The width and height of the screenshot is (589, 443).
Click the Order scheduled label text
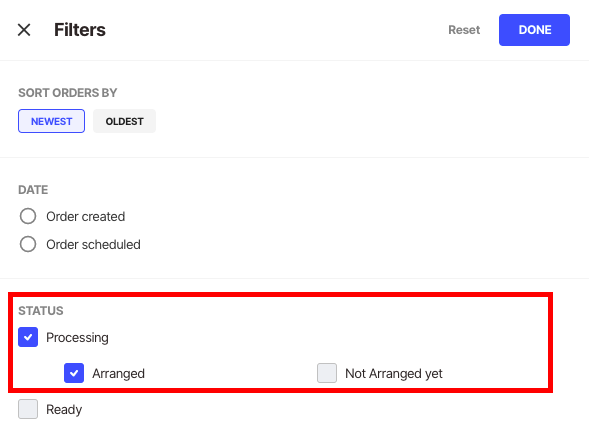94,245
